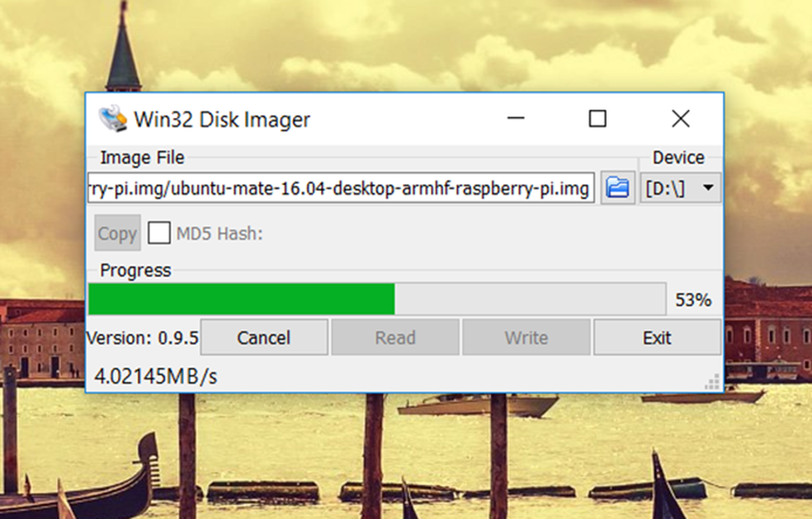Viewport: 812px width, 519px height.
Task: Click the unfilled gray part of progress bar
Action: (530, 299)
